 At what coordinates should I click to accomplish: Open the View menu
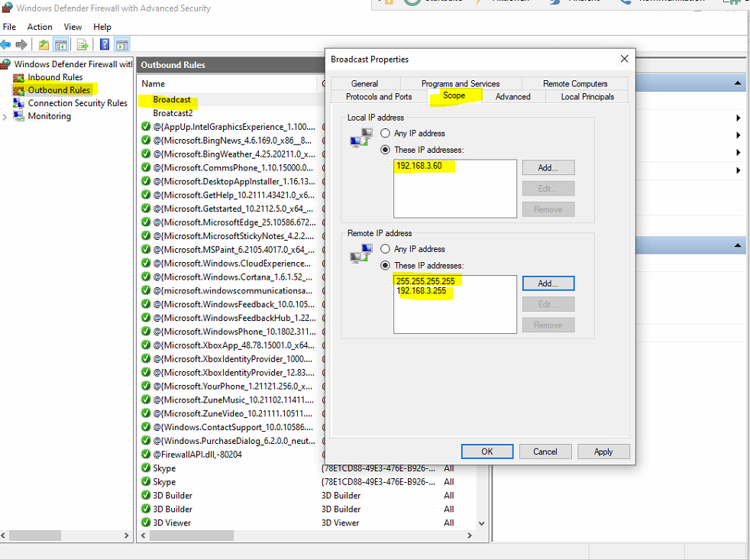[73, 27]
